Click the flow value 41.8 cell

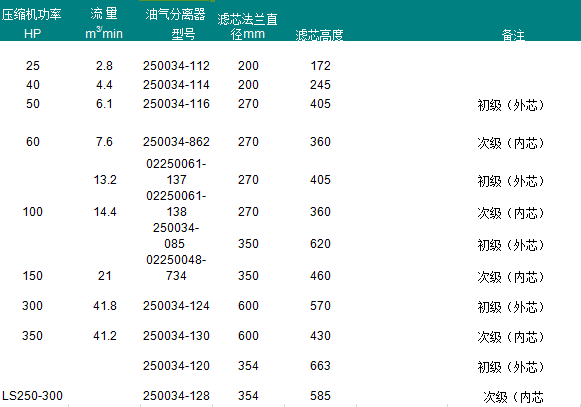click(x=105, y=306)
